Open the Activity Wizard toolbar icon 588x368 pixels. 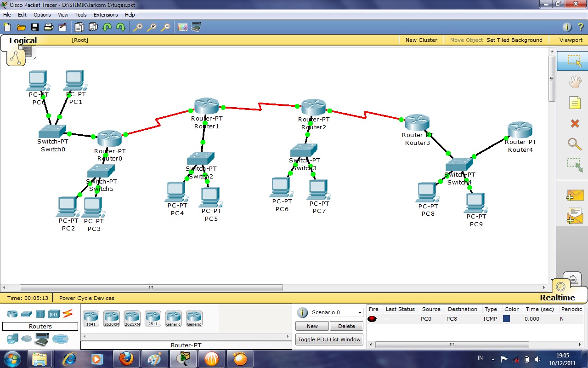[62, 27]
